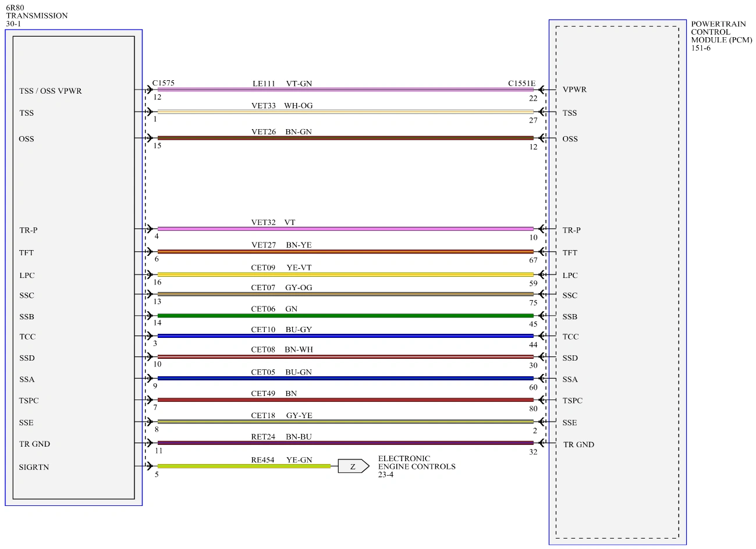The image size is (756, 549).
Task: Select the 6R80 Transmission 30-1 title
Action: point(37,16)
